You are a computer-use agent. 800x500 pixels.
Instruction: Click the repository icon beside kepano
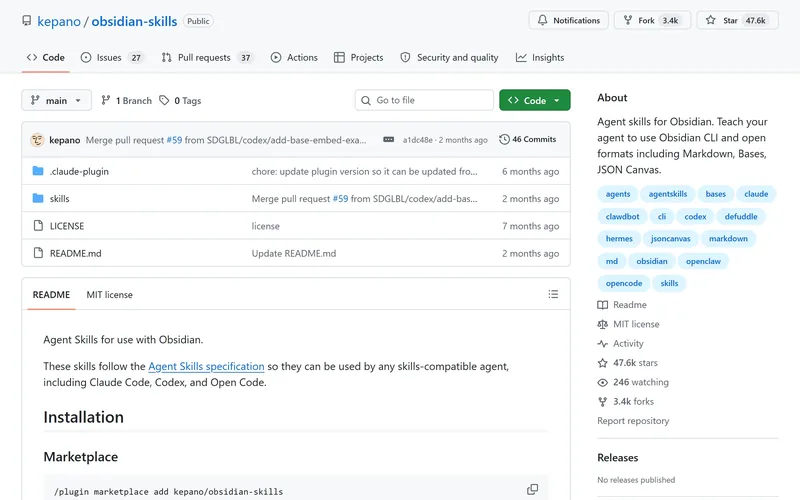pos(27,20)
